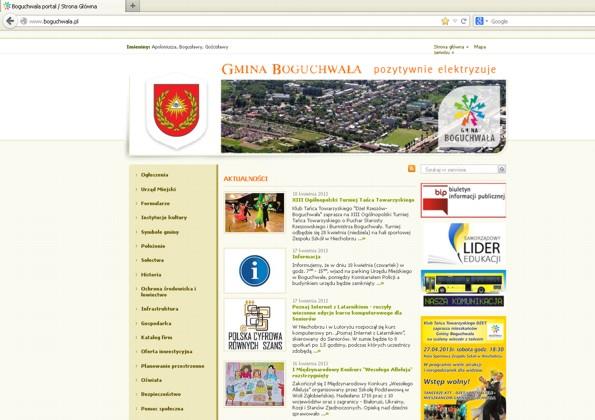
Task: Focus the site search input field
Action: (x=459, y=169)
